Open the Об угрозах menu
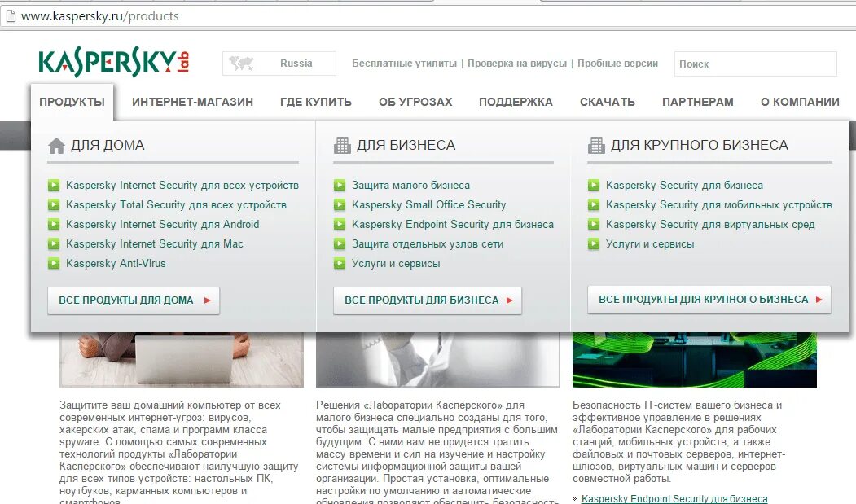Viewport: 856px width, 504px height. (x=415, y=102)
